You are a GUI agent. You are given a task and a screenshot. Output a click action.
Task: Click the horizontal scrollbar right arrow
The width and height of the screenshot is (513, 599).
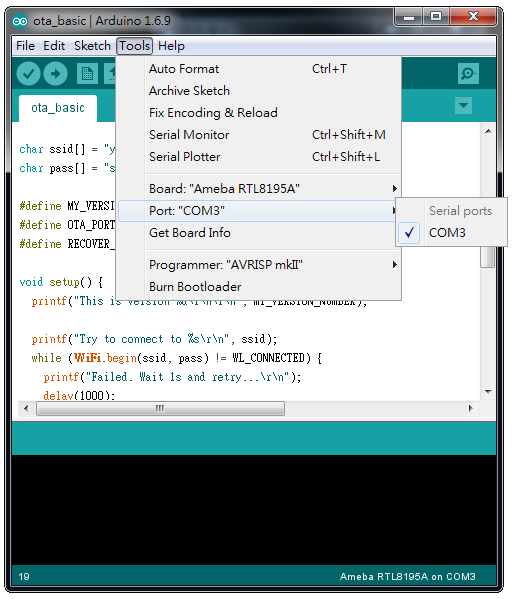[x=471, y=409]
